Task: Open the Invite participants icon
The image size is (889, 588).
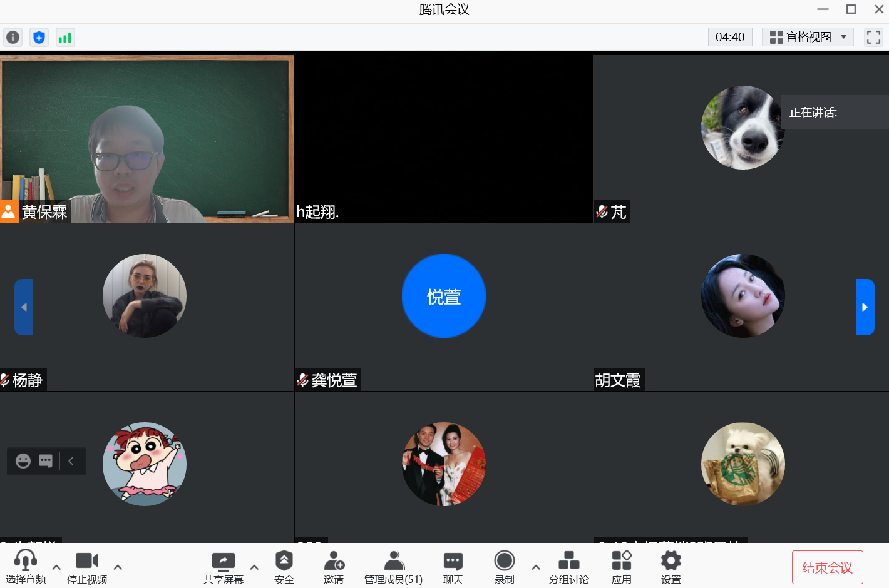Action: click(x=334, y=567)
